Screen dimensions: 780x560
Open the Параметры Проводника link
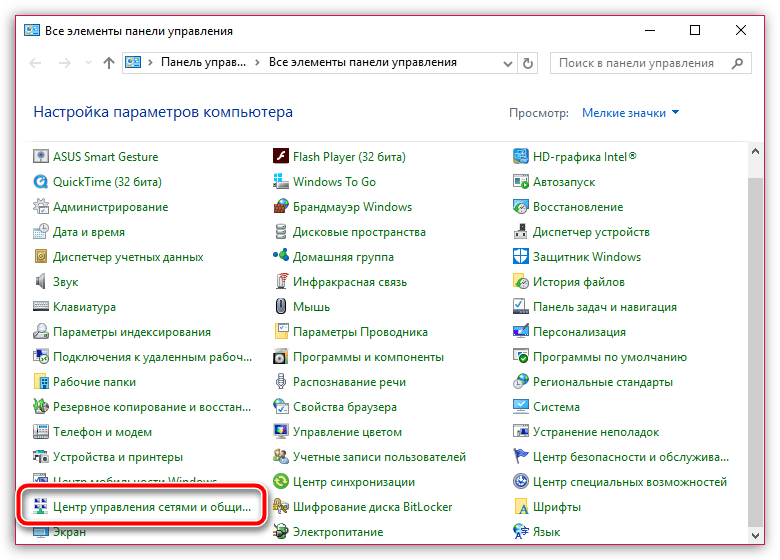click(x=360, y=332)
